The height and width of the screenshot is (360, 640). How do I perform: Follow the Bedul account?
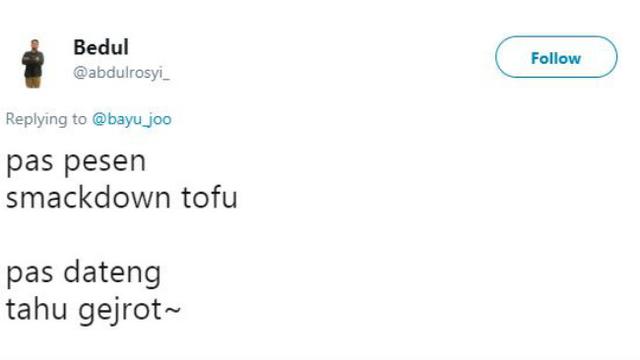tap(556, 57)
